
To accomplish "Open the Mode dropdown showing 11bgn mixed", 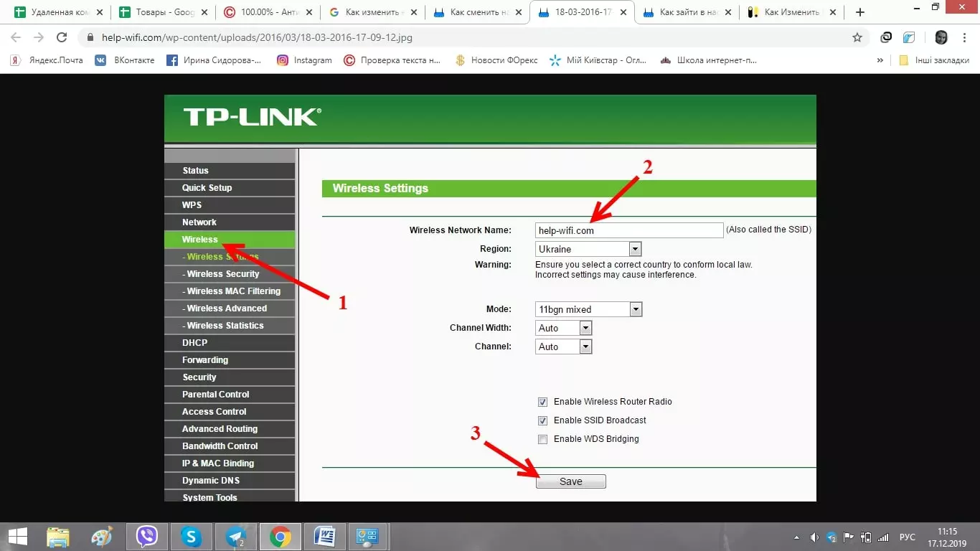I will click(x=634, y=309).
